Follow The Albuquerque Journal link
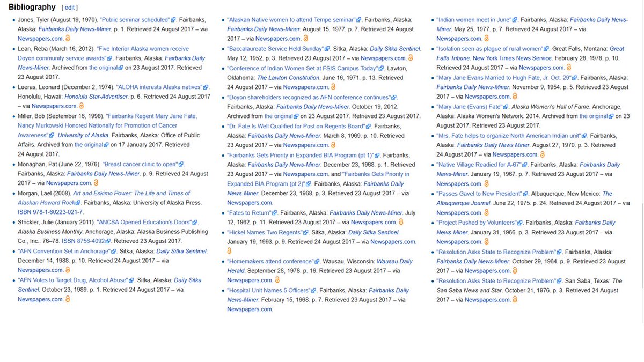The width and height of the screenshot is (644, 362). coord(524,198)
